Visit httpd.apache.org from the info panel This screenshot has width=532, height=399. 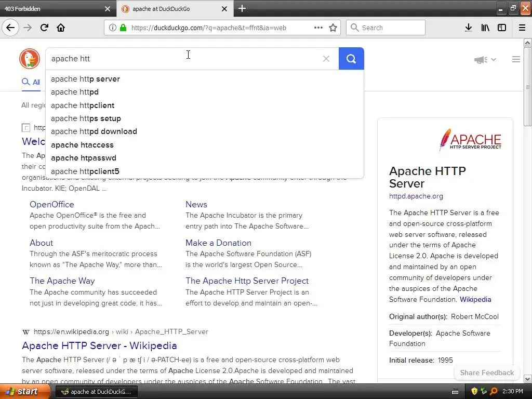pos(416,196)
